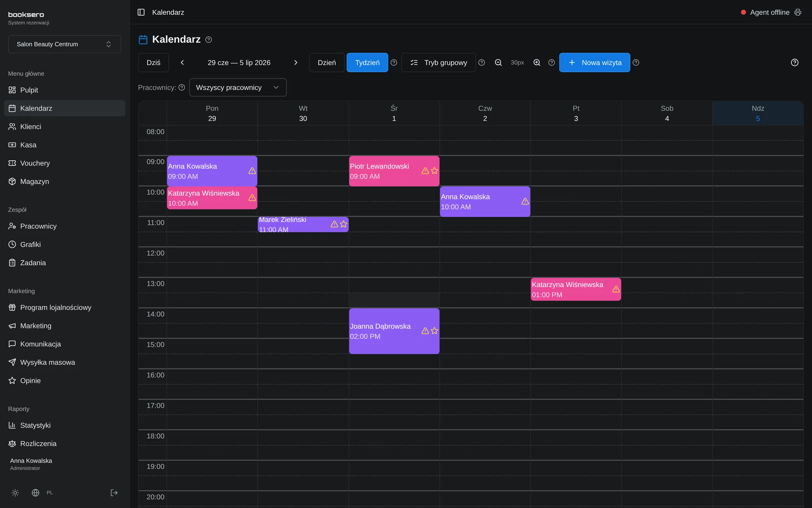
Task: Expand Wszyscy pracownicy dropdown
Action: 238,87
